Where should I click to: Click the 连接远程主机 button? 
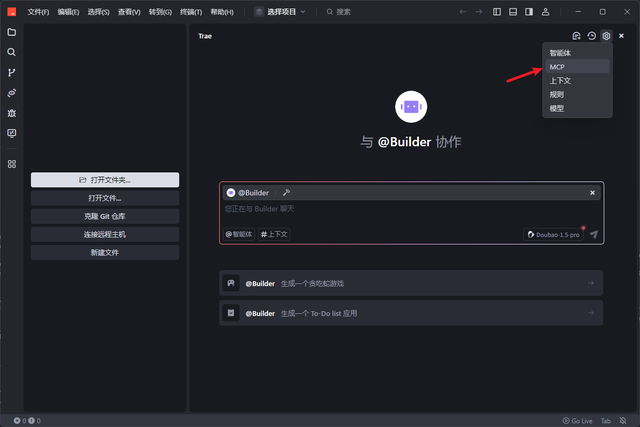pos(105,234)
